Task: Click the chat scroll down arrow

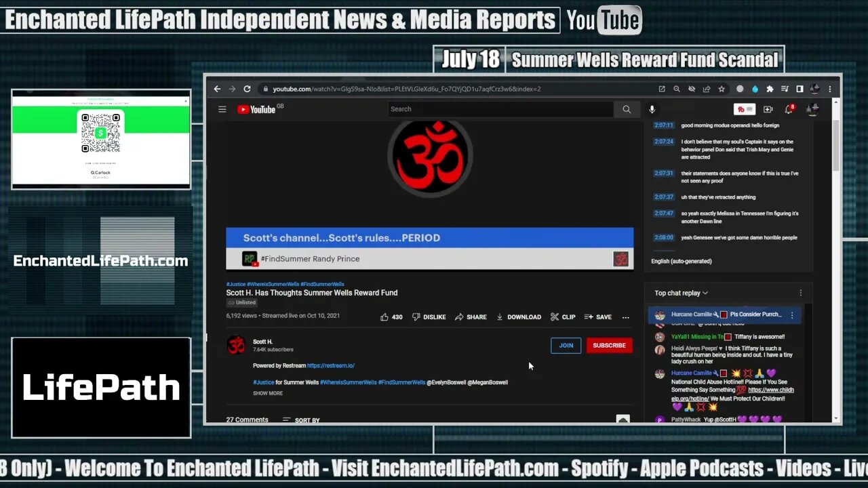Action: [x=623, y=420]
